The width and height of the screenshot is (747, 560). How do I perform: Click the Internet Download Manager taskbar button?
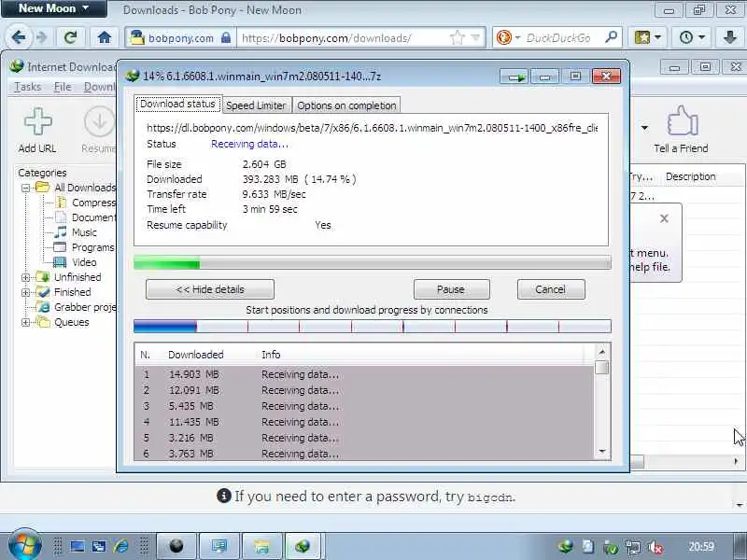click(x=303, y=546)
